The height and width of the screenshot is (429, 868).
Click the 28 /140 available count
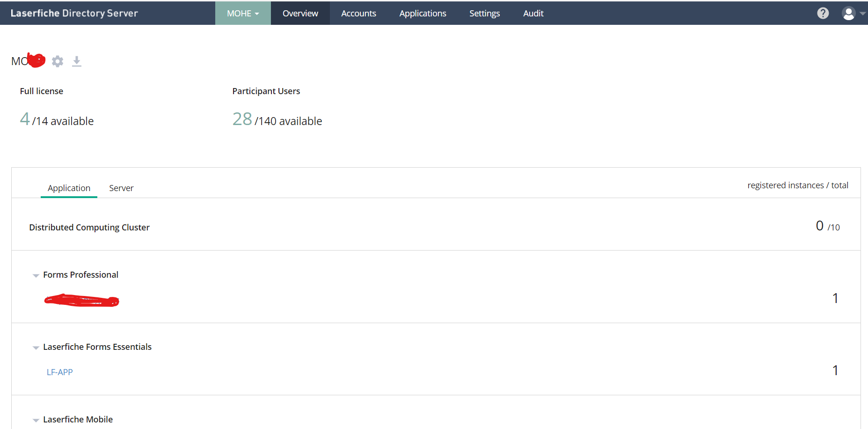[x=277, y=119]
